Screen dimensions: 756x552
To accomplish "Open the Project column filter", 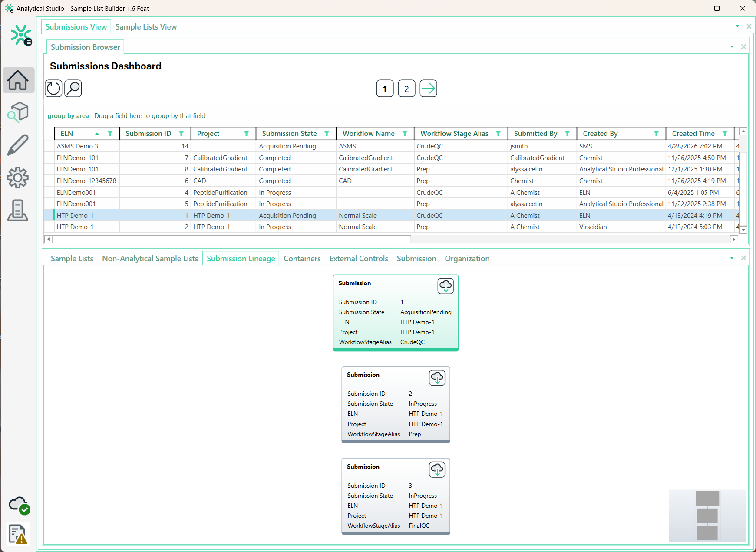I will click(247, 133).
